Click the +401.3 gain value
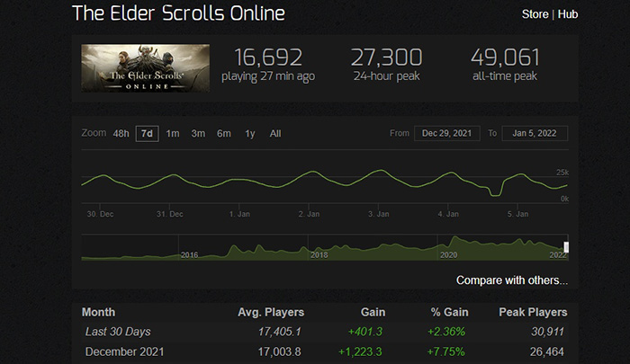 [x=364, y=332]
